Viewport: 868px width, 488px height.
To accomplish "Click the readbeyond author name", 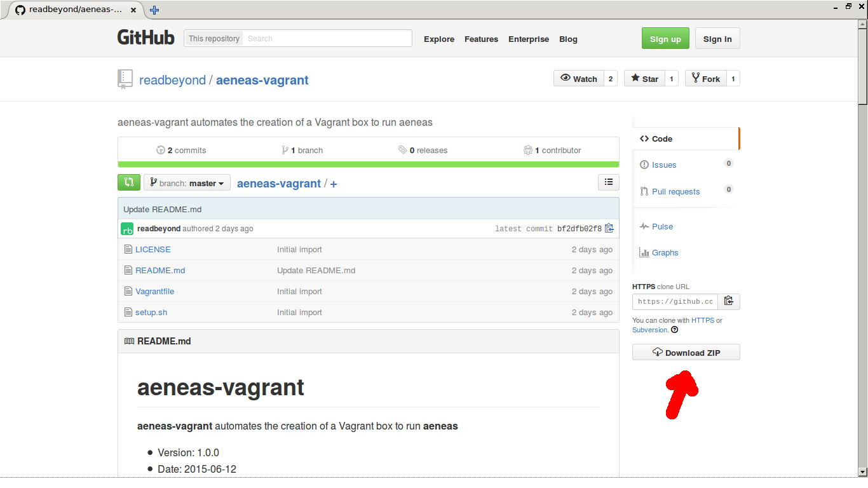I will tap(159, 228).
